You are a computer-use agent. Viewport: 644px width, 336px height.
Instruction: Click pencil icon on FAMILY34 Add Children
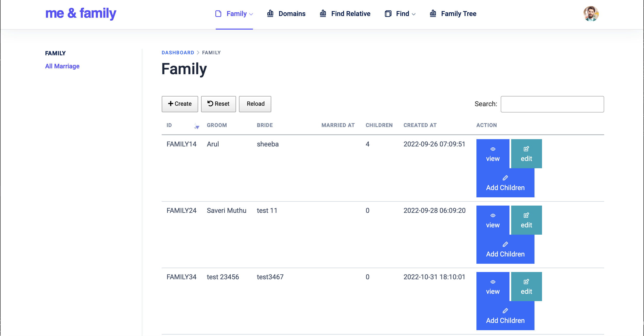[x=505, y=311]
